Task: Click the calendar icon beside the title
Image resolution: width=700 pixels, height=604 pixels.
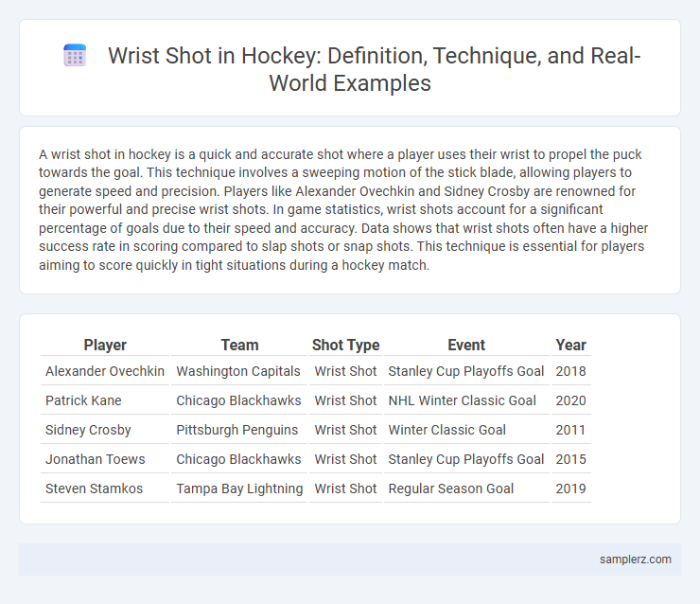Action: pos(75,56)
